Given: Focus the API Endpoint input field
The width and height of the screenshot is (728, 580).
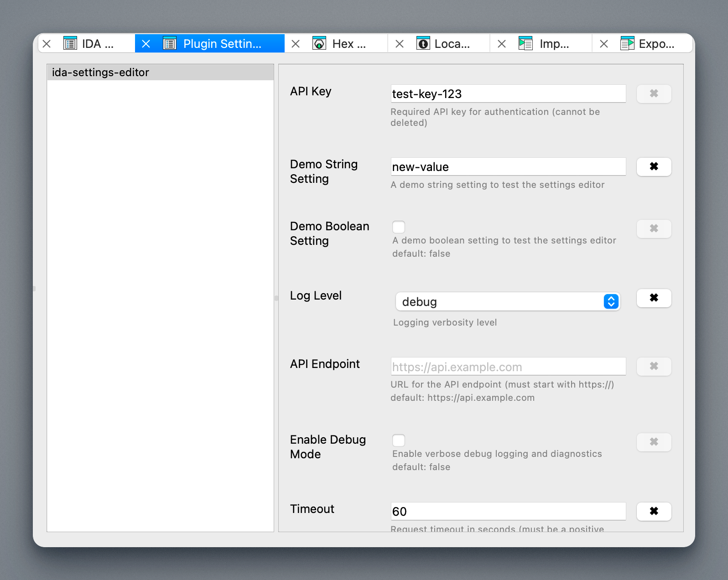Looking at the screenshot, I should point(508,367).
